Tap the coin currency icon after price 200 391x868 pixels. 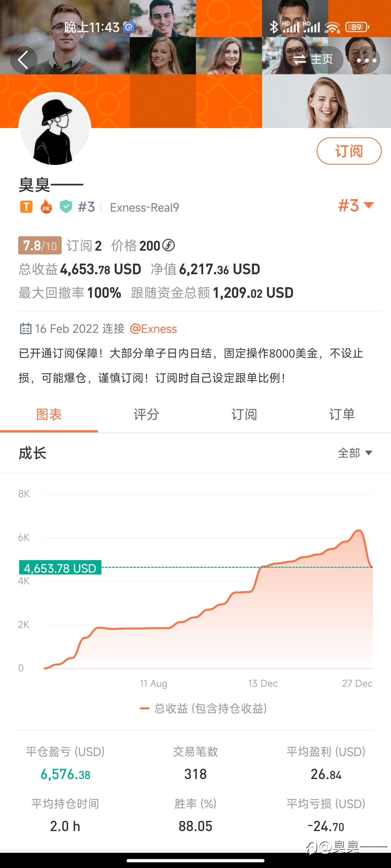pyautogui.click(x=168, y=245)
